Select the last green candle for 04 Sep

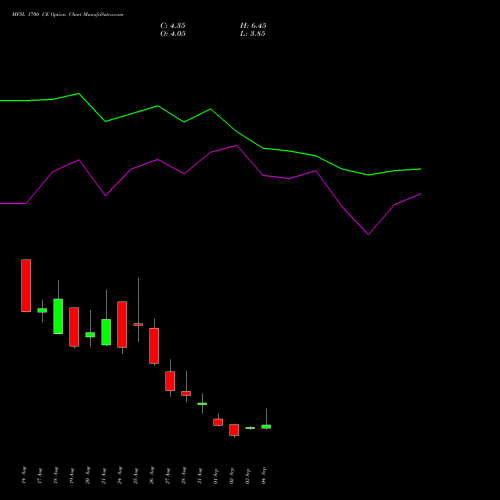tap(266, 427)
